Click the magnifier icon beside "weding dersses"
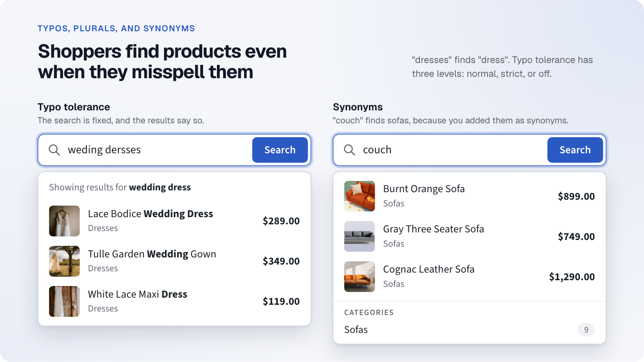Screen dimensions: 644x362 [54, 150]
